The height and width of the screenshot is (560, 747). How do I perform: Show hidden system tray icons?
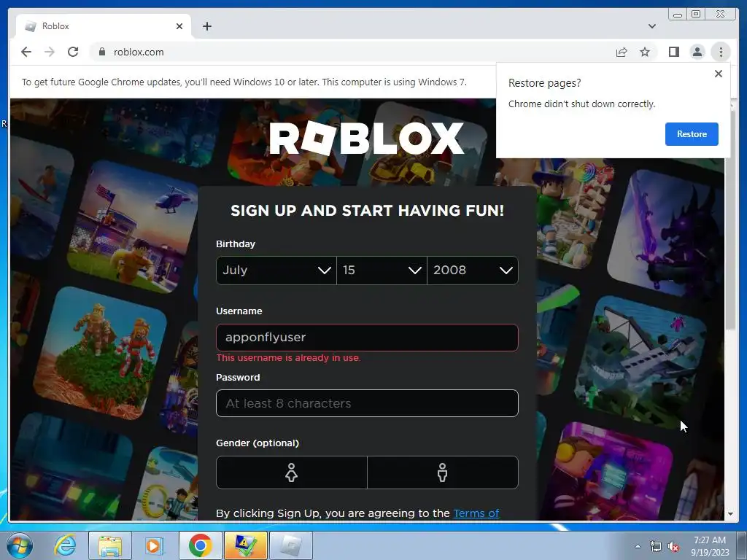[x=638, y=546]
